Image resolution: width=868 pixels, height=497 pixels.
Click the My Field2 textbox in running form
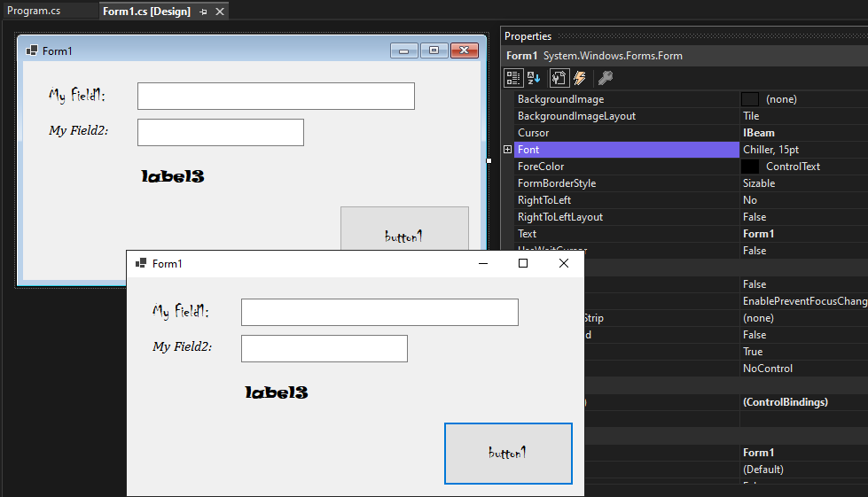pyautogui.click(x=325, y=348)
